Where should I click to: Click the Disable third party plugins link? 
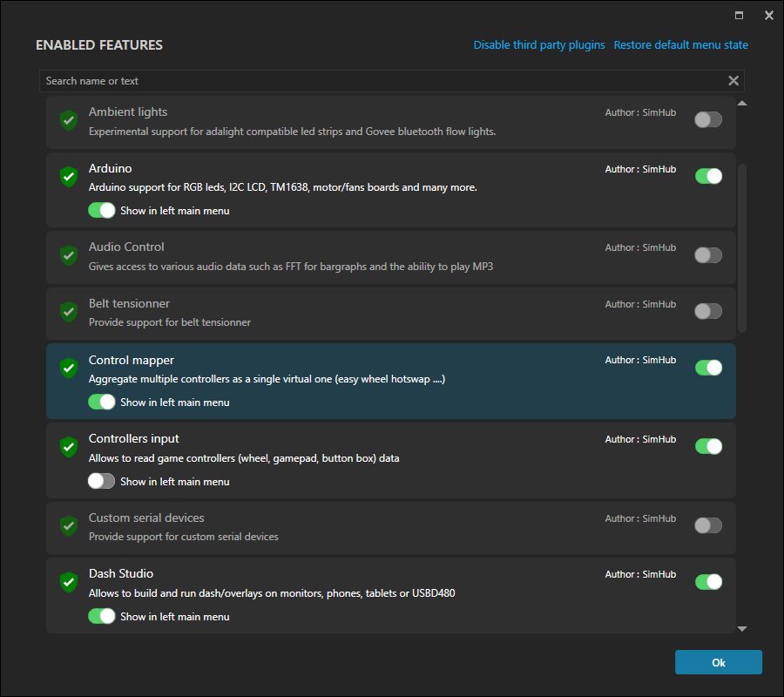pos(539,45)
